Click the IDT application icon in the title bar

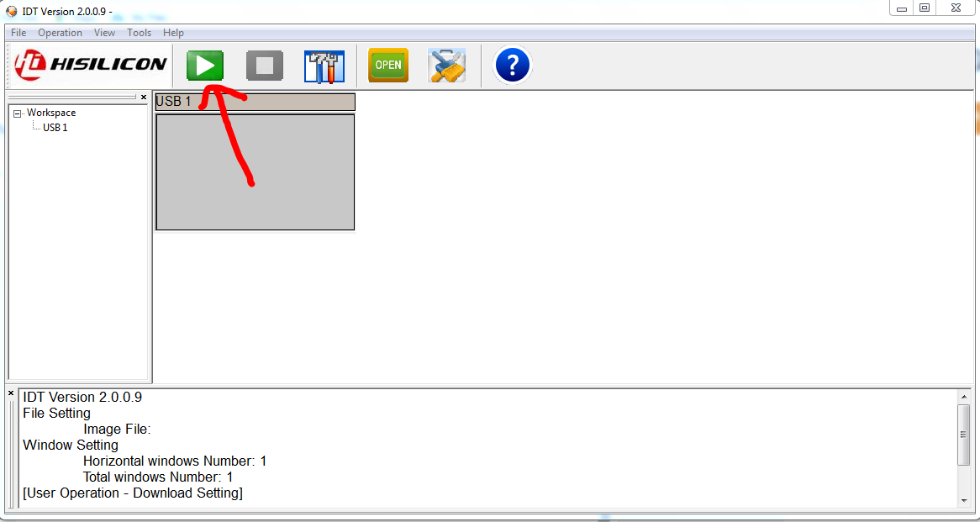11,11
